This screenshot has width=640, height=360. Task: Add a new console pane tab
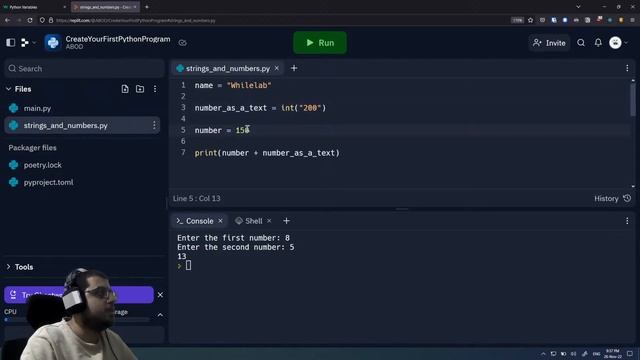287,221
